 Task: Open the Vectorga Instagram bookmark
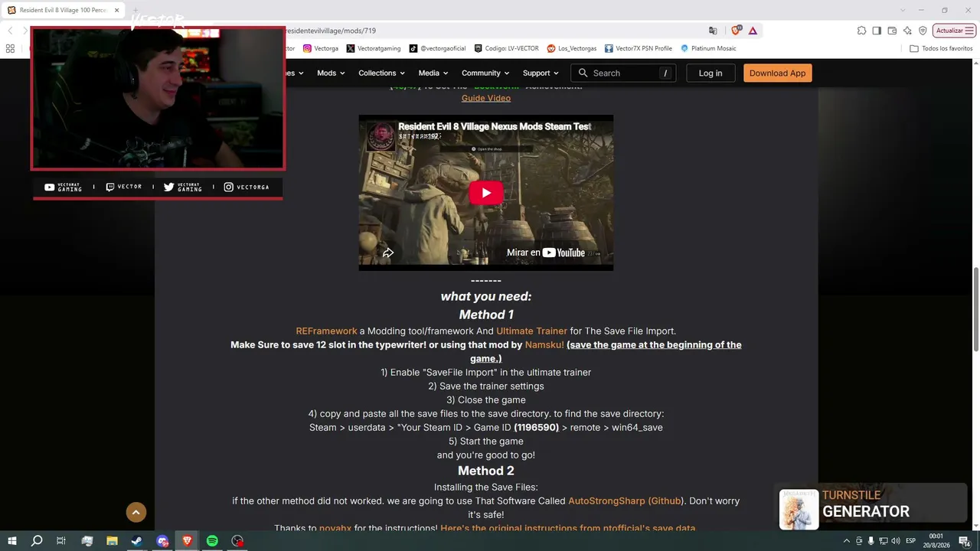tap(321, 48)
